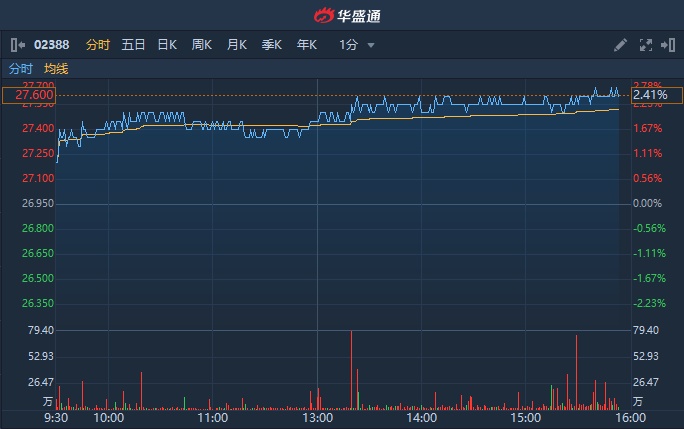This screenshot has height=429, width=684.
Task: Click the -2.23% percent axis label
Action: (x=650, y=303)
